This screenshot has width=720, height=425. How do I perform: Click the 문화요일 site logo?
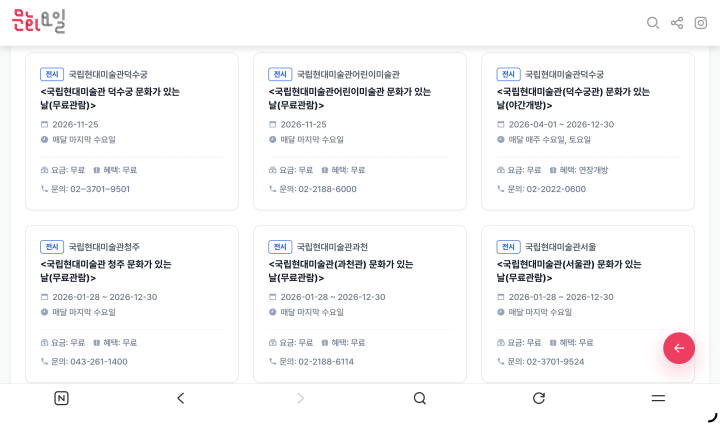(39, 21)
